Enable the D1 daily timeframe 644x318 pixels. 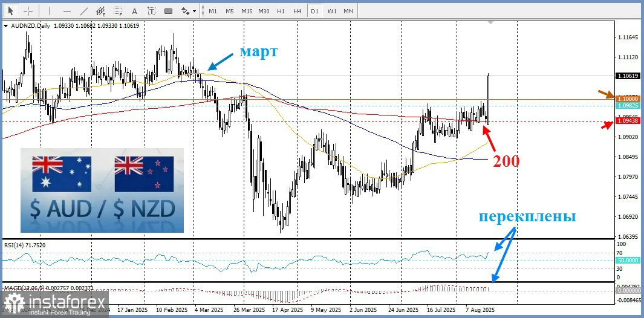(314, 11)
